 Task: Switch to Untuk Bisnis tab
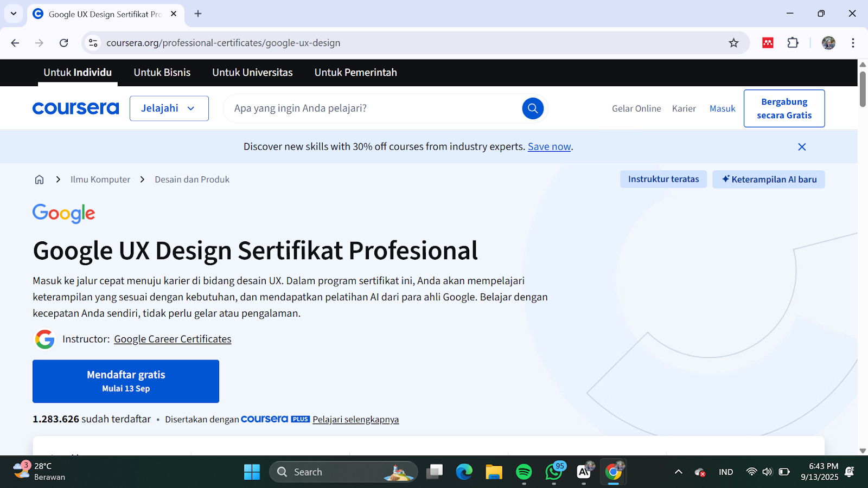click(162, 73)
